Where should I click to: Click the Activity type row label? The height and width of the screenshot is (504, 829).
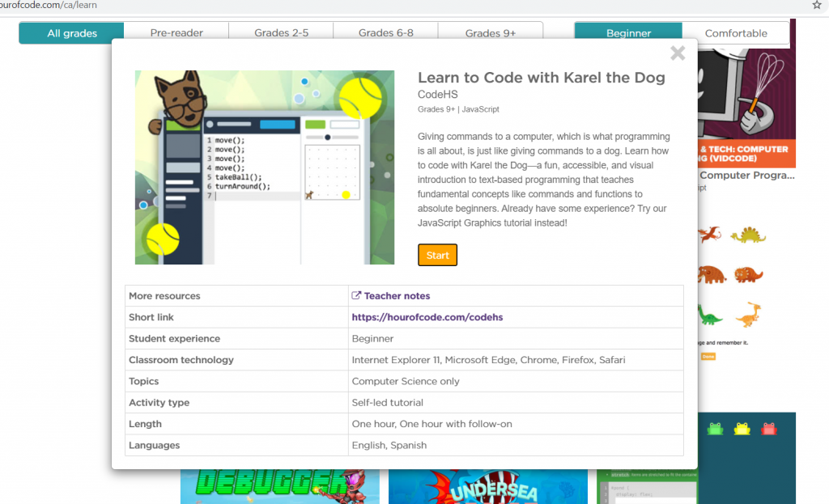[x=159, y=403]
